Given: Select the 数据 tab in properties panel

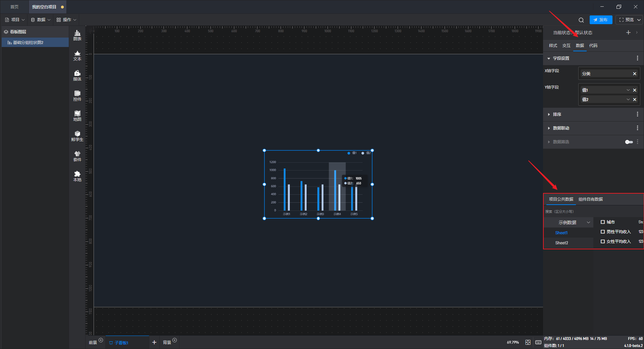Looking at the screenshot, I should (x=580, y=46).
